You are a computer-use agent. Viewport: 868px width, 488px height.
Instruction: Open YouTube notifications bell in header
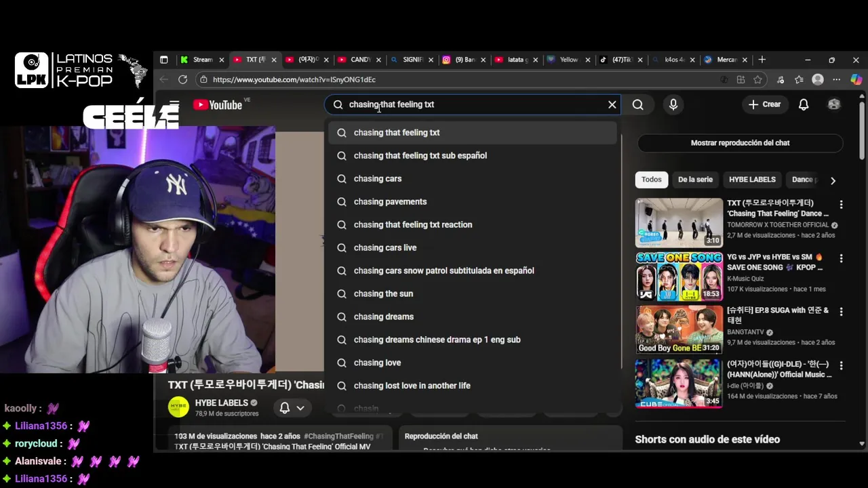click(803, 104)
